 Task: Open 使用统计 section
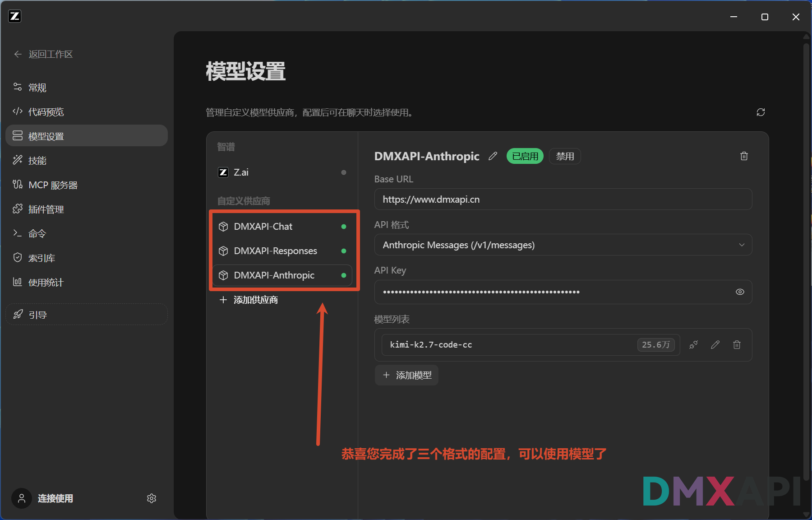86,282
